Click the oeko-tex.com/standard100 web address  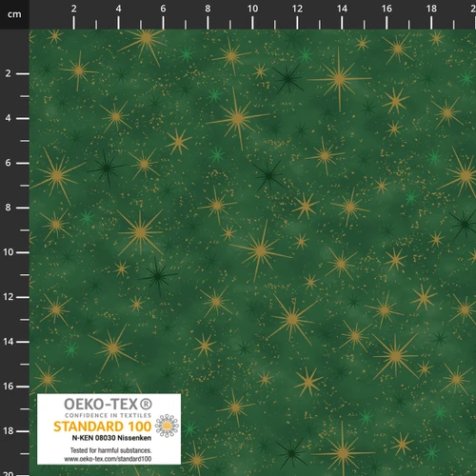tap(108, 459)
